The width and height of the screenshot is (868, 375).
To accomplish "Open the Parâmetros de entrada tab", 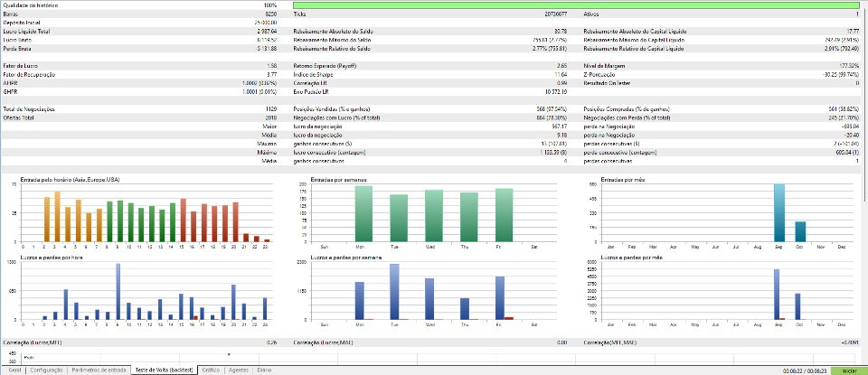I will [99, 370].
